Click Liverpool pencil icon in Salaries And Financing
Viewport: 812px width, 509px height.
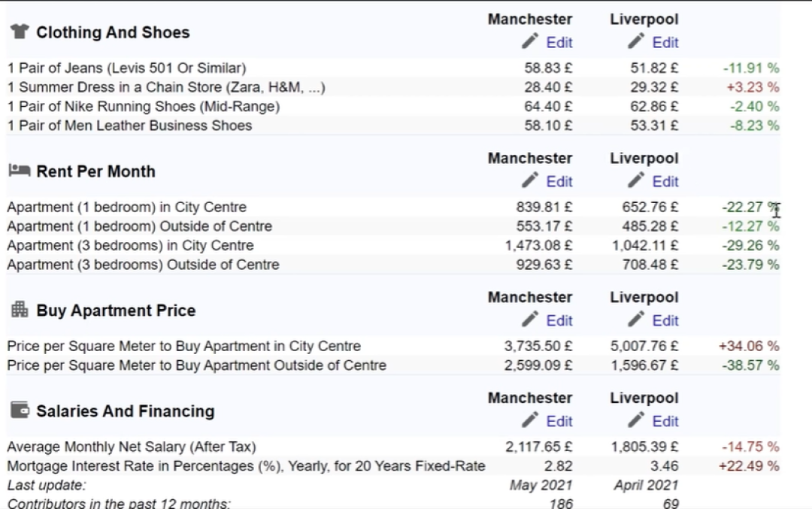click(x=637, y=420)
